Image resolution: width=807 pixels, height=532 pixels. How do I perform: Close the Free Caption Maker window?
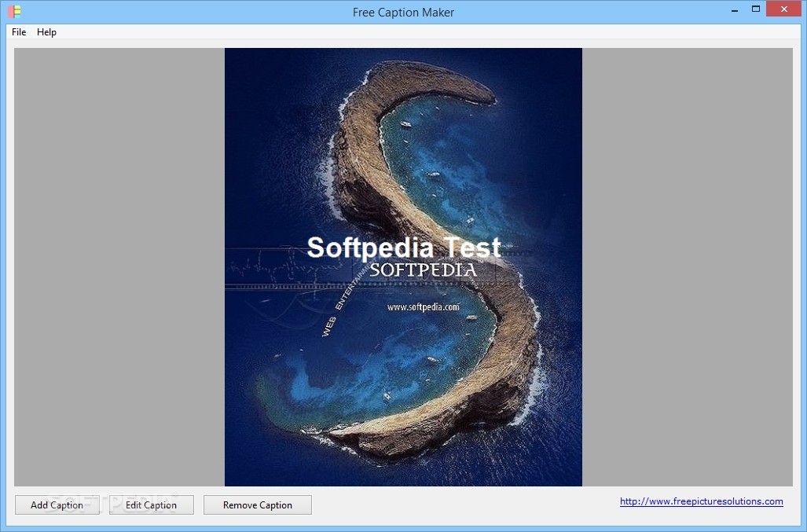(x=784, y=9)
